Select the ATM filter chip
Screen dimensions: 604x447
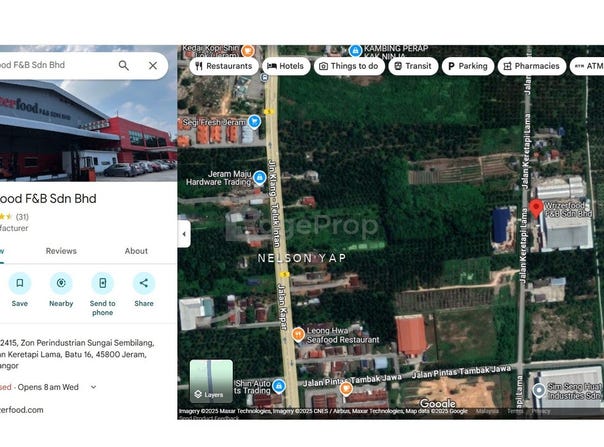pos(587,66)
